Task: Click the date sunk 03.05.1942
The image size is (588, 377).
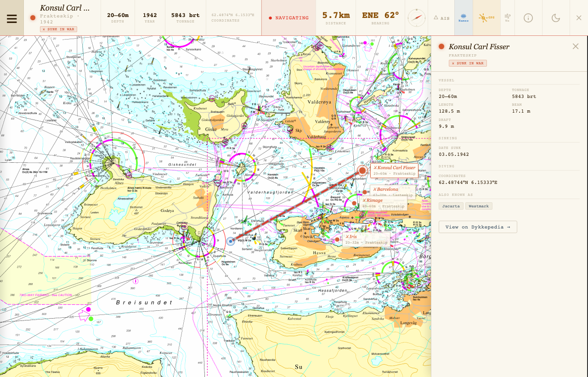Action: [x=454, y=154]
